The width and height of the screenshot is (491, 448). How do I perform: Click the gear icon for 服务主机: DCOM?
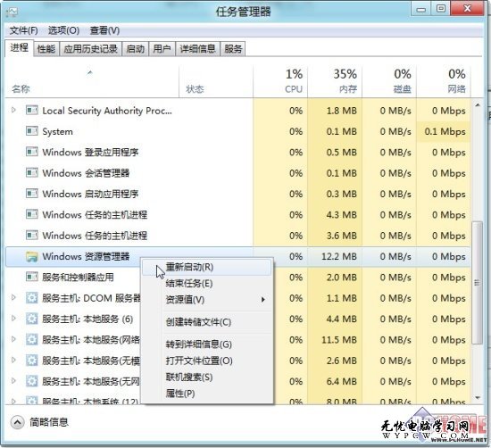(31, 298)
